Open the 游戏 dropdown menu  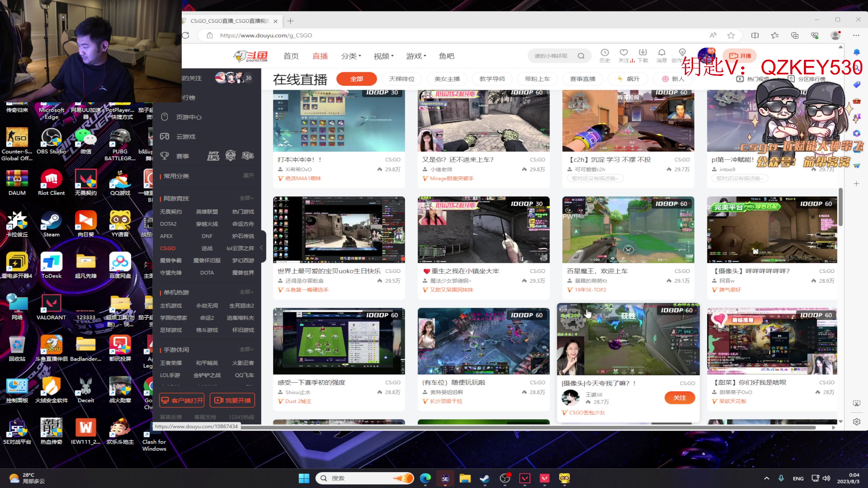pos(416,56)
